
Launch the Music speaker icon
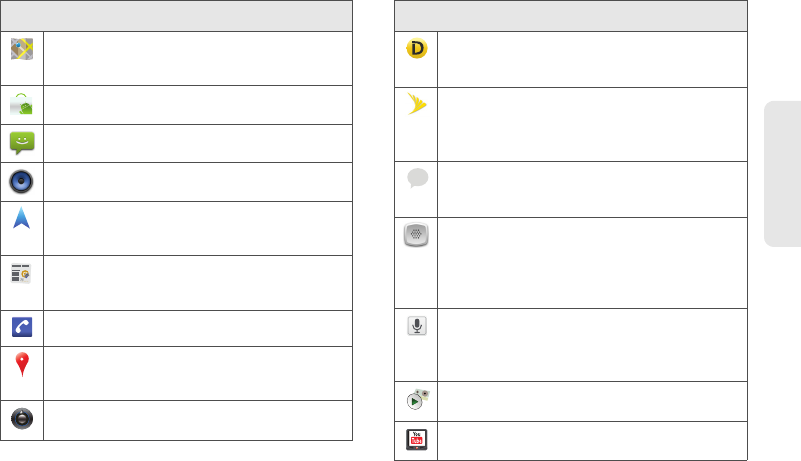[x=22, y=181]
